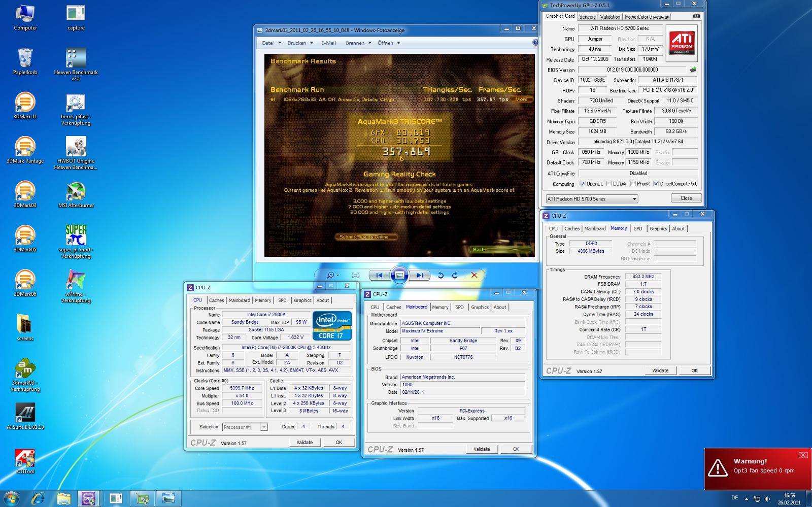Viewport: 812px width, 507px height.
Task: Click Close button in GPU-Z
Action: pyautogui.click(x=686, y=198)
